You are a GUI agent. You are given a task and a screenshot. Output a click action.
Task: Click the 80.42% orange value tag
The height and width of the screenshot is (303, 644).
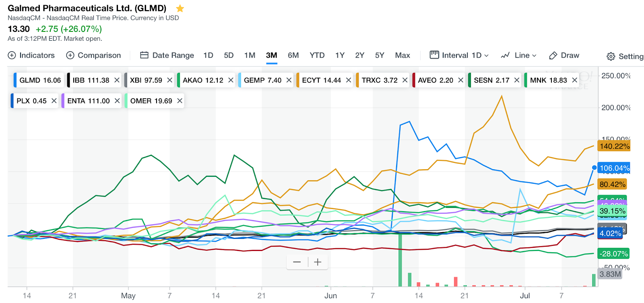[612, 185]
